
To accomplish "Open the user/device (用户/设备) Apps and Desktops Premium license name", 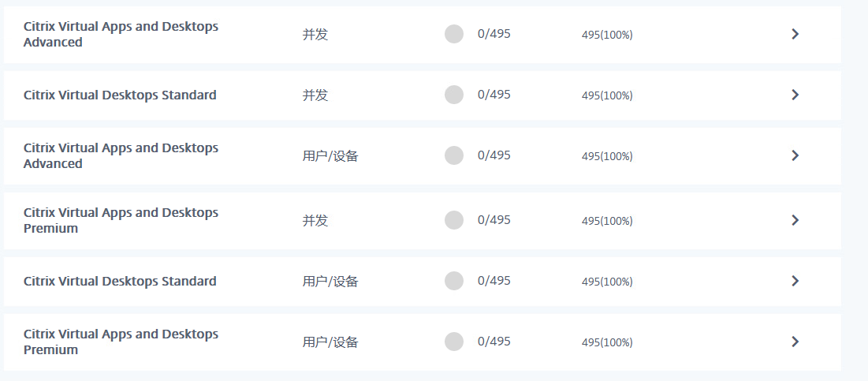I will (121, 342).
